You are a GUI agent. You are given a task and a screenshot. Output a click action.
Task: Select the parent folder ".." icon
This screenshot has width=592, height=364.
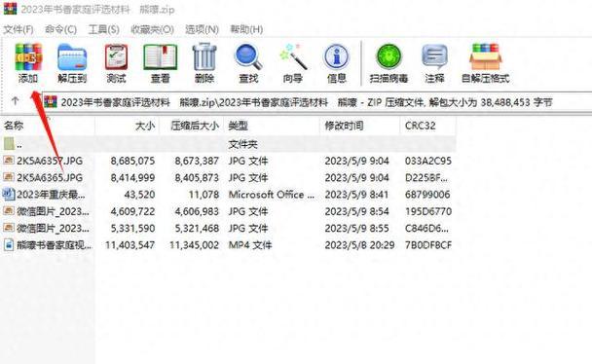[x=9, y=144]
